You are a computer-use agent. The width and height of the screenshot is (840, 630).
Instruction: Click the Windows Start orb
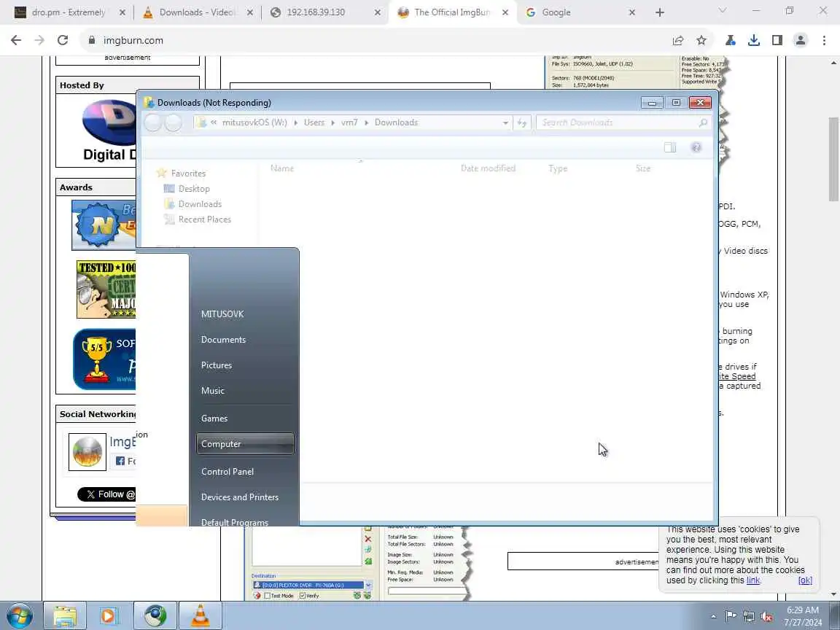[20, 616]
